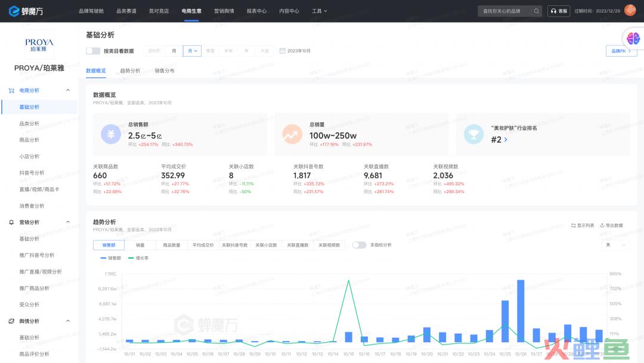Open 客服 customer service headset button
Viewport: 644px width, 363px height.
point(559,11)
